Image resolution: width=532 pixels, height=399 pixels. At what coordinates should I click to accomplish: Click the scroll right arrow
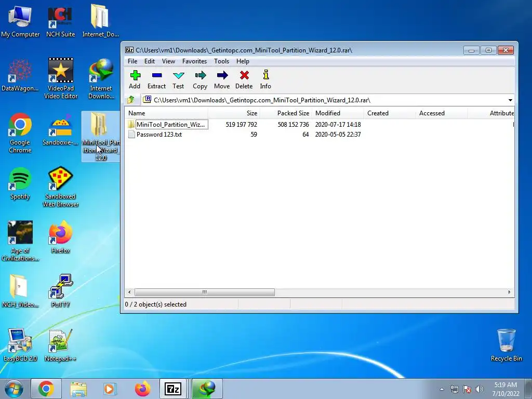[509, 292]
